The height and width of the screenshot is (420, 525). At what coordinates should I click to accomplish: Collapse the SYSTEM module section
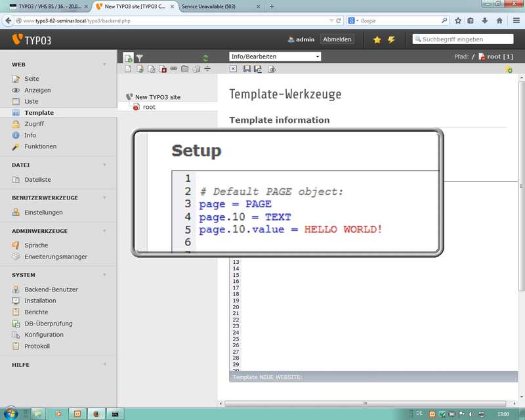(104, 275)
